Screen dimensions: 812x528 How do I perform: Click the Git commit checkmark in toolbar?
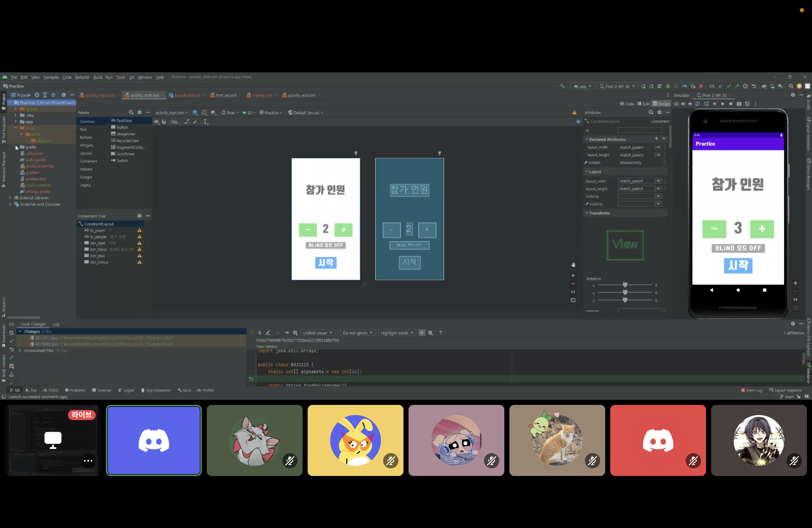tap(729, 86)
